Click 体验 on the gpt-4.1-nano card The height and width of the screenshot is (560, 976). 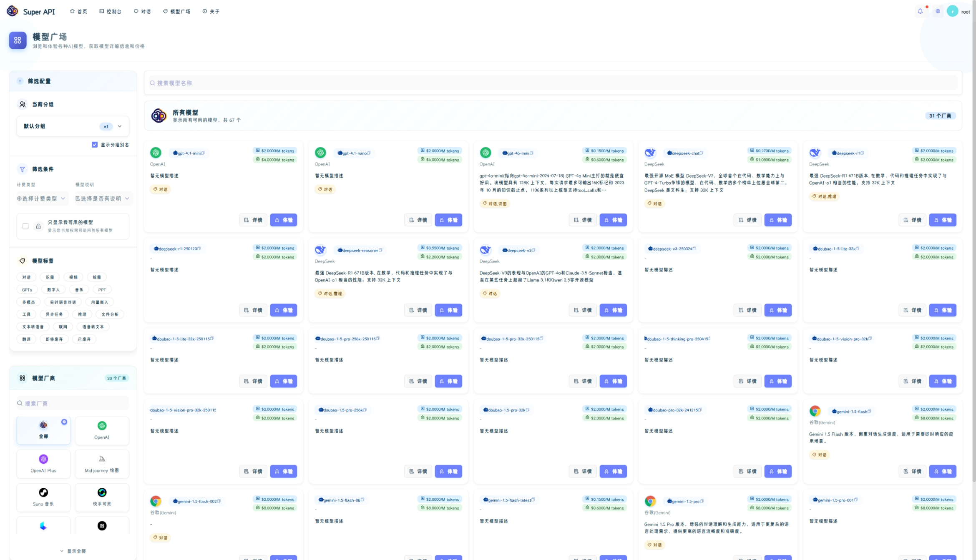pos(448,220)
